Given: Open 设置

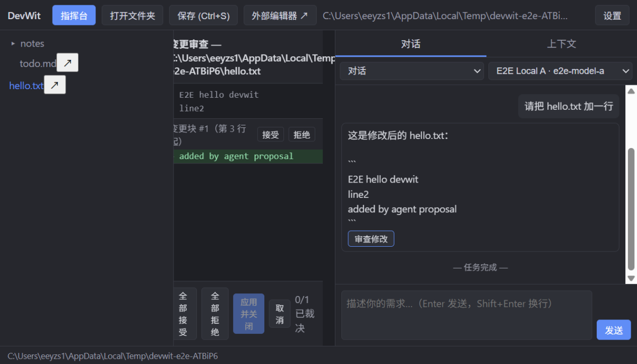Looking at the screenshot, I should point(613,15).
